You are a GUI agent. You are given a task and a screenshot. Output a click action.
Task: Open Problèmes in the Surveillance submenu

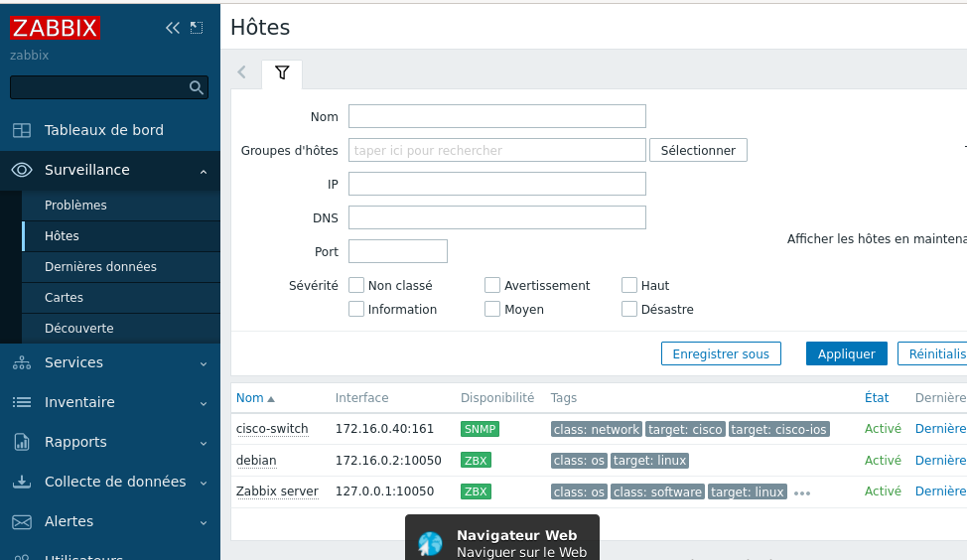(x=75, y=206)
